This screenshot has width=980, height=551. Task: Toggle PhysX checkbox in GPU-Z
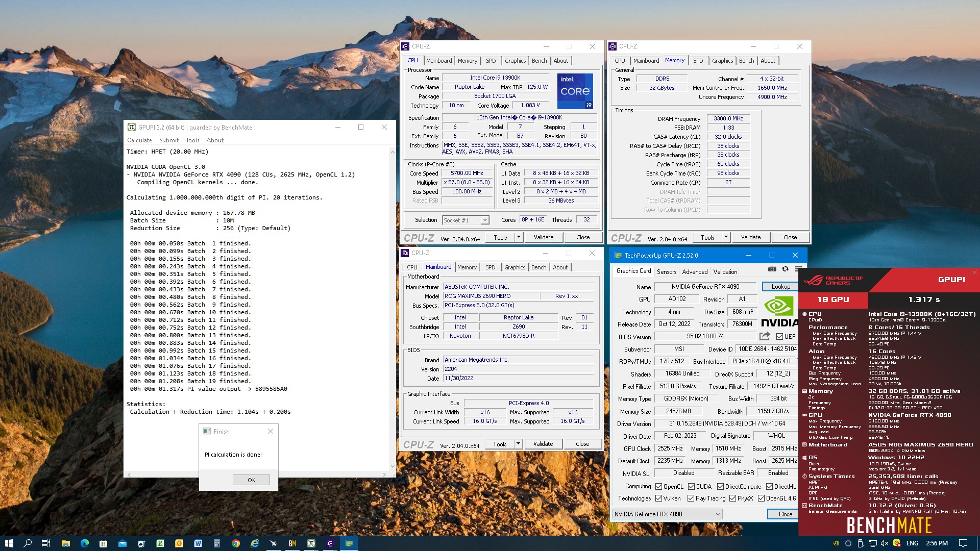click(732, 498)
